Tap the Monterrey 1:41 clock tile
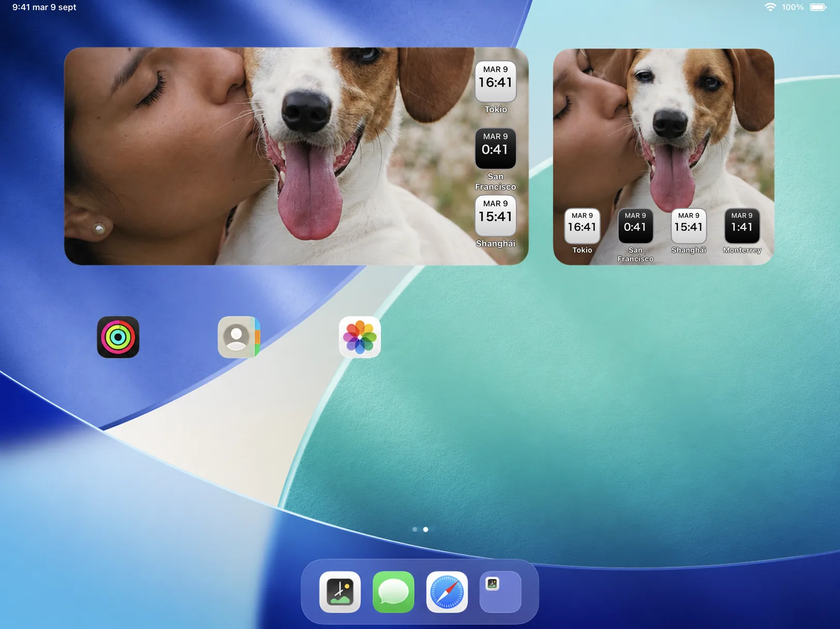 click(742, 226)
